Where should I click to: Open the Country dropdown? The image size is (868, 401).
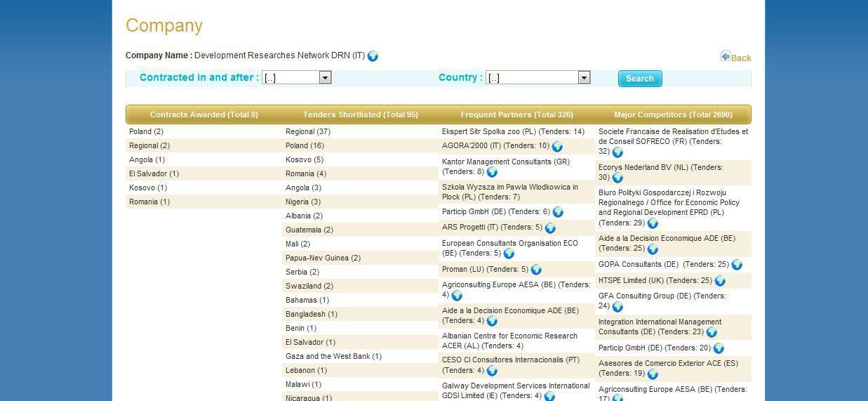click(x=538, y=78)
